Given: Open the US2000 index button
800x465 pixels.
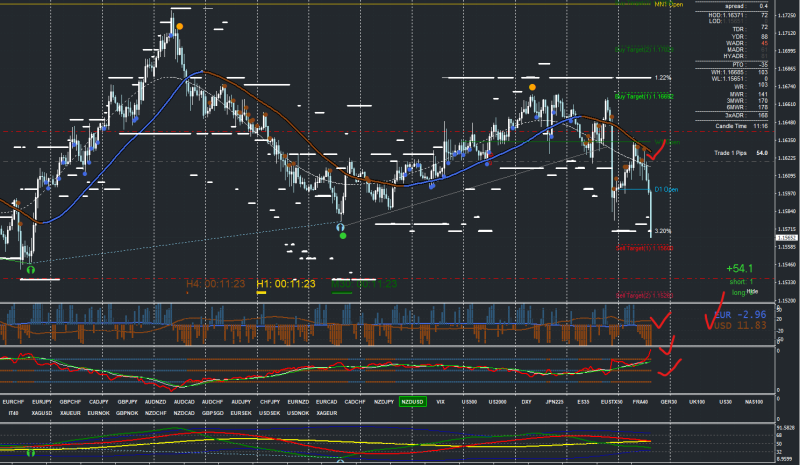Looking at the screenshot, I should 497,402.
